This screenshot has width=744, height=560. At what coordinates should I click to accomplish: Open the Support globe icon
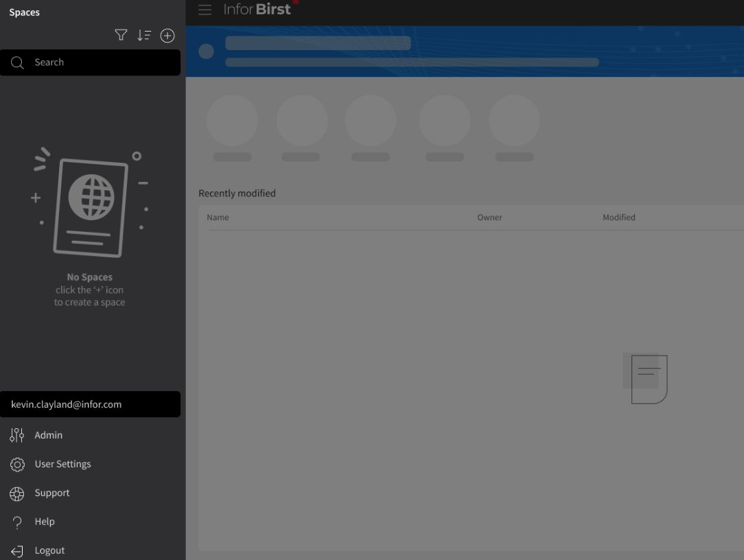pos(16,493)
